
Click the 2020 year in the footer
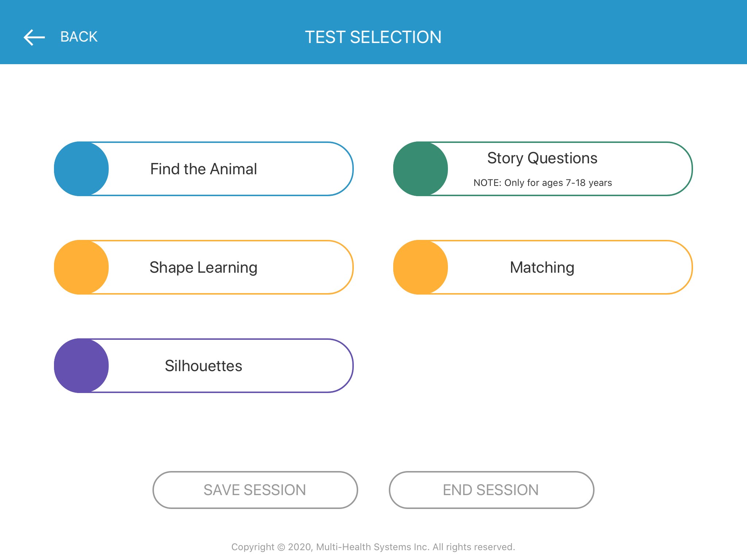pyautogui.click(x=300, y=547)
